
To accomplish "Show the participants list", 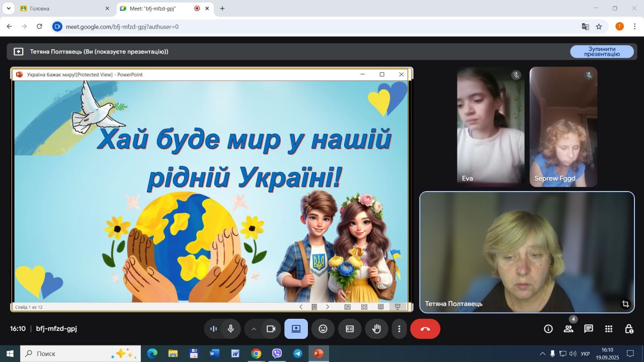I will [x=569, y=329].
